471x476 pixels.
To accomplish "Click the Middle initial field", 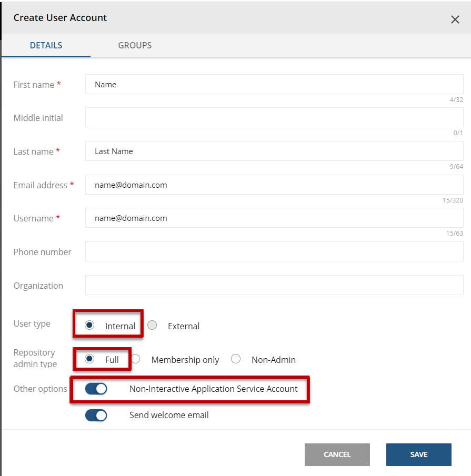I will coord(274,117).
